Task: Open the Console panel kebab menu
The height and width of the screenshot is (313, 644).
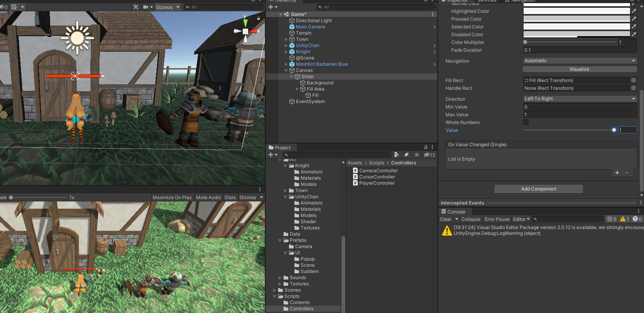Action: tap(639, 212)
